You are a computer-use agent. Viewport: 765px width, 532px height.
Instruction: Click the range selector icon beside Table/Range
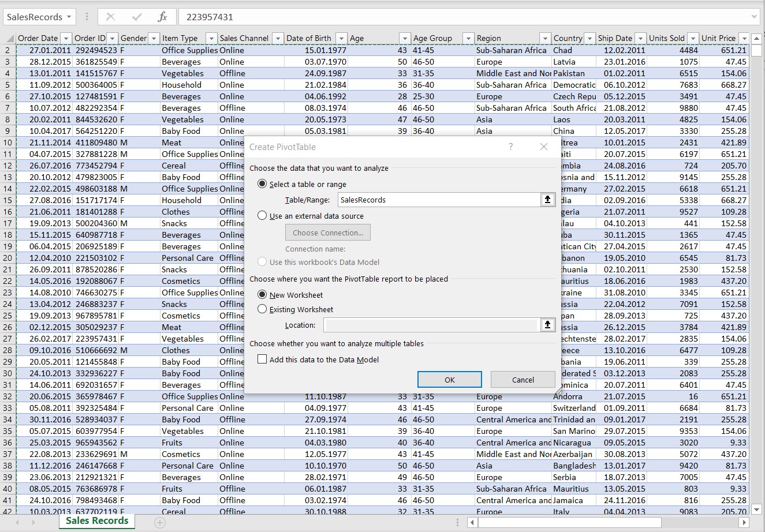point(547,200)
